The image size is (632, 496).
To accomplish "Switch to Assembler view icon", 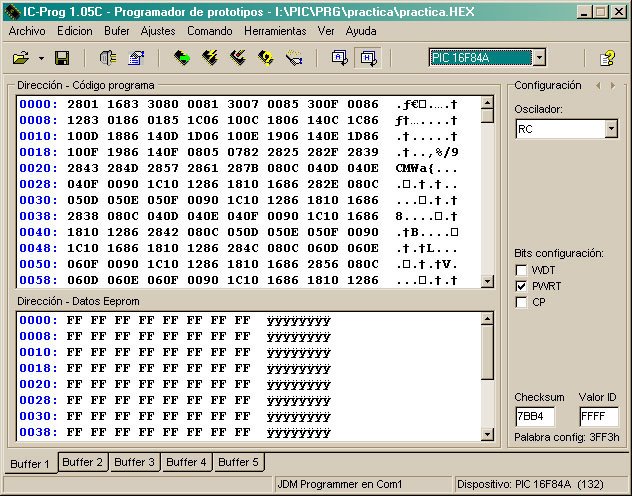I will [339, 58].
